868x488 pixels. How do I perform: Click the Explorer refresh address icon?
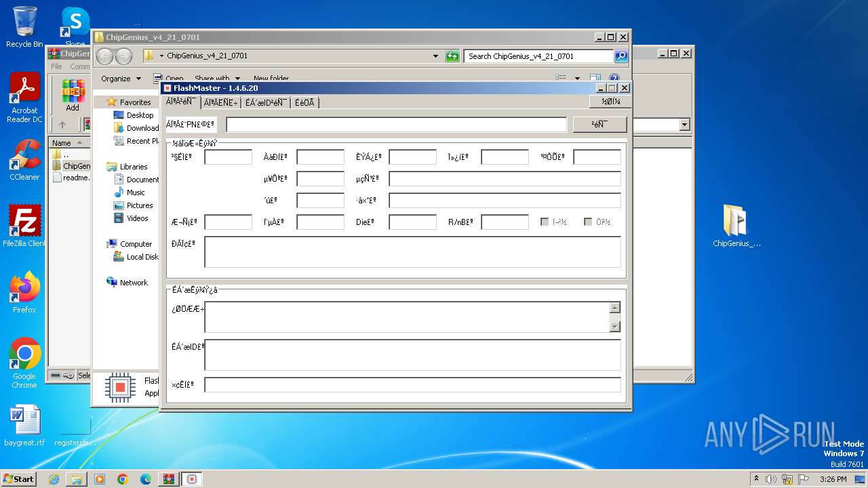[x=452, y=56]
